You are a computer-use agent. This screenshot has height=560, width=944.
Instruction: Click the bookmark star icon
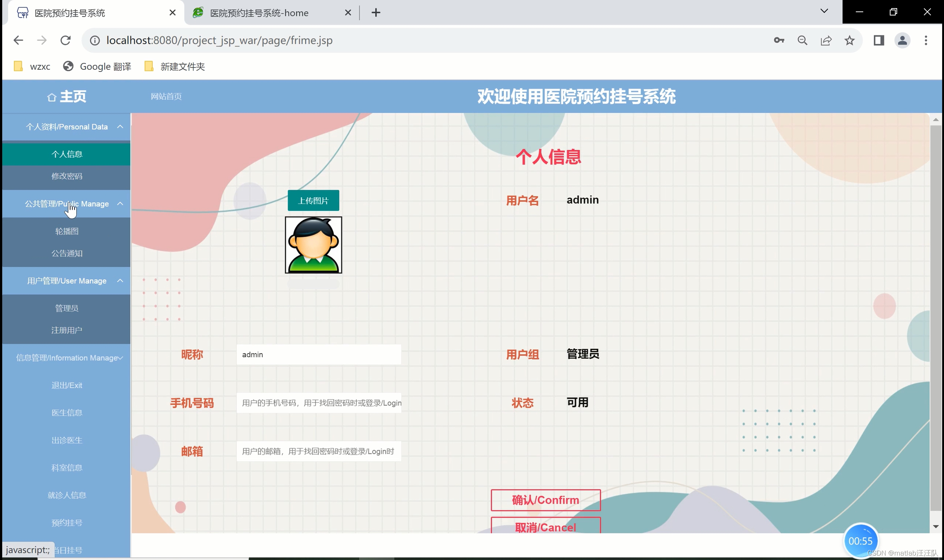click(849, 41)
